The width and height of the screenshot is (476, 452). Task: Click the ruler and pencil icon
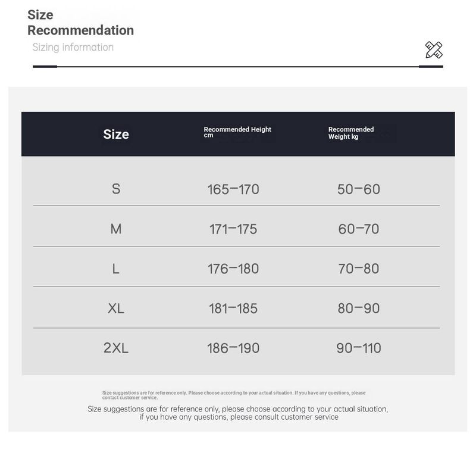tap(434, 50)
